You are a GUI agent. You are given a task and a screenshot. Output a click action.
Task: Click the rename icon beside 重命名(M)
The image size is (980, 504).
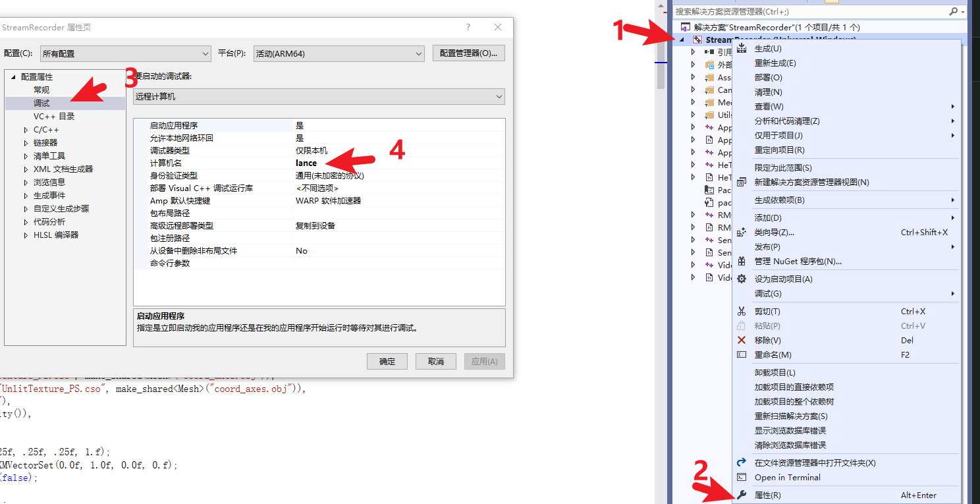pyautogui.click(x=742, y=354)
